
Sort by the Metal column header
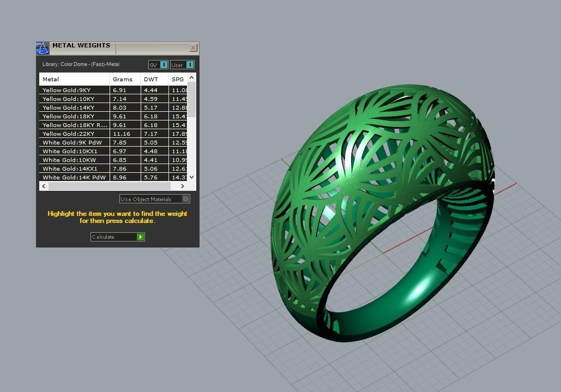click(74, 79)
